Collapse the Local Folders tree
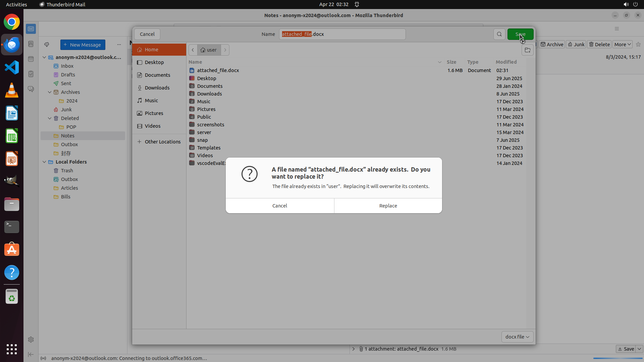Screen dimensions: 644x362 click(44, 162)
